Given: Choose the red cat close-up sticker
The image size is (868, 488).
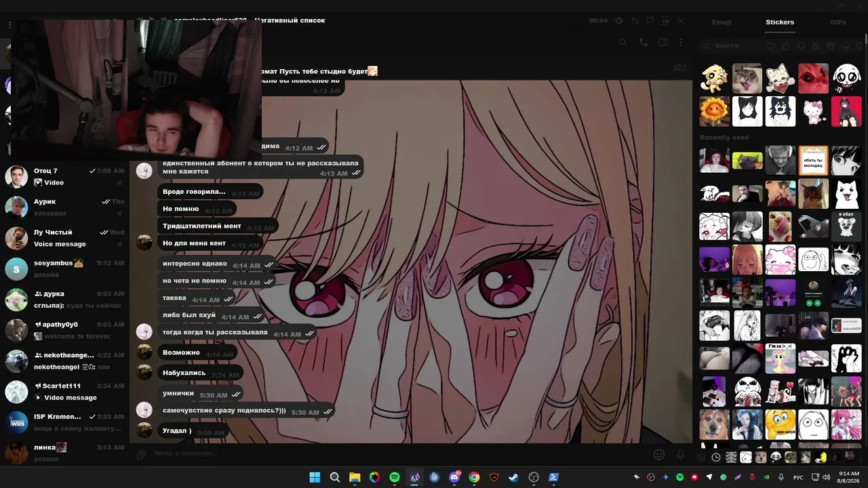Looking at the screenshot, I should pos(813,78).
